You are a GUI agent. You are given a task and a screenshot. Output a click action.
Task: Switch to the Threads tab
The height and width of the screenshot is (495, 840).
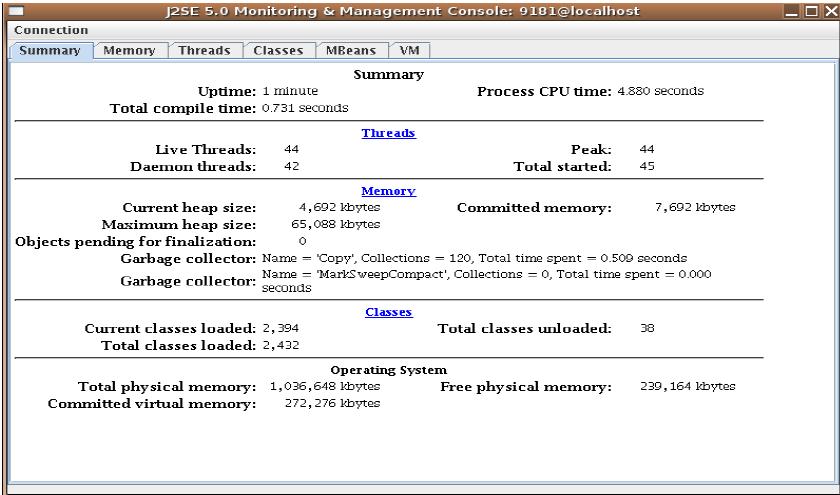(x=204, y=50)
